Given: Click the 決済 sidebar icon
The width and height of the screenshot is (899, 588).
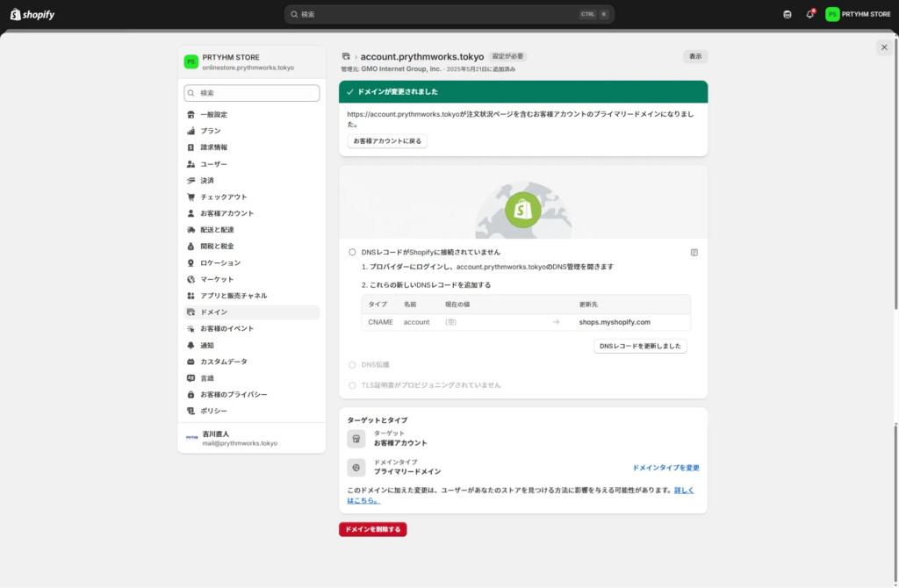Looking at the screenshot, I should (x=191, y=181).
